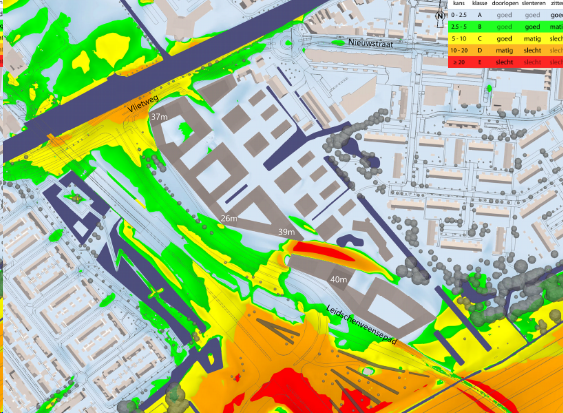Click 'slecht' under slenteren in class D row
This screenshot has width=563, height=413.
532,51
